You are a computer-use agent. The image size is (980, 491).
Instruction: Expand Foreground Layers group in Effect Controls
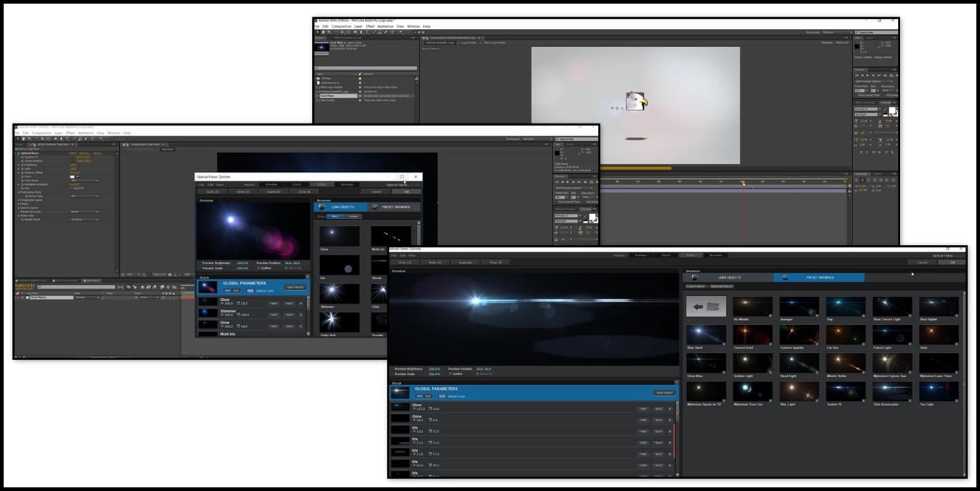click(18, 200)
